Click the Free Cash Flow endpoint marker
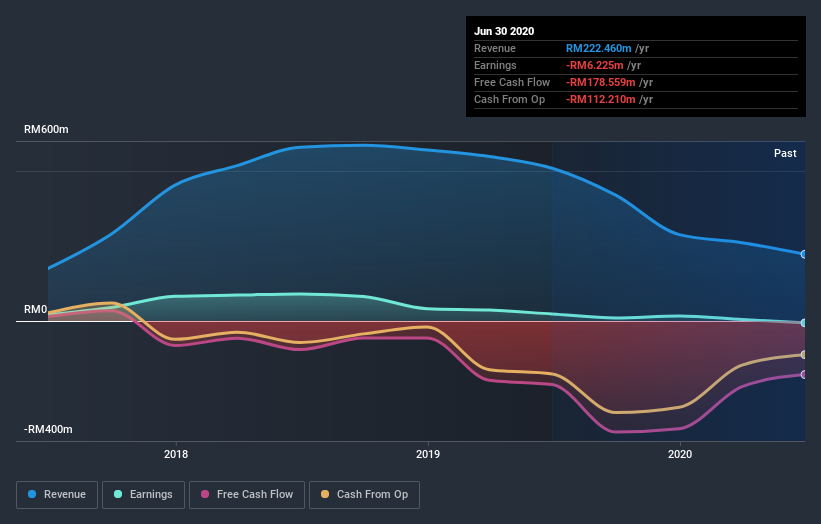 tap(803, 375)
